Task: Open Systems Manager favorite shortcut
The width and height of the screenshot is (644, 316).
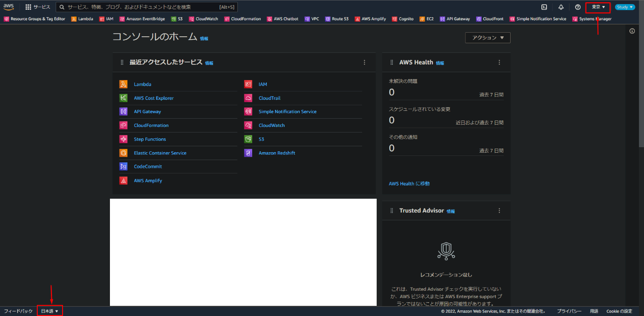Action: point(592,19)
